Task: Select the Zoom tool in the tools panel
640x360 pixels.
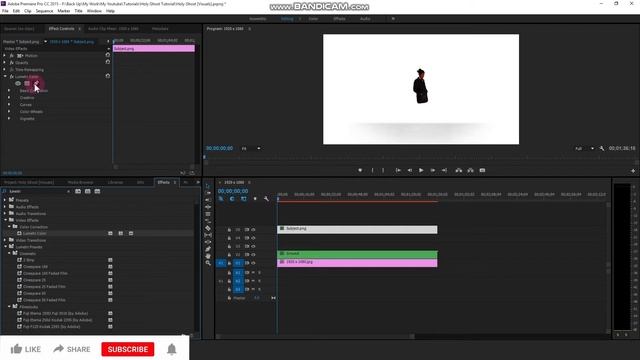Action: 208,263
